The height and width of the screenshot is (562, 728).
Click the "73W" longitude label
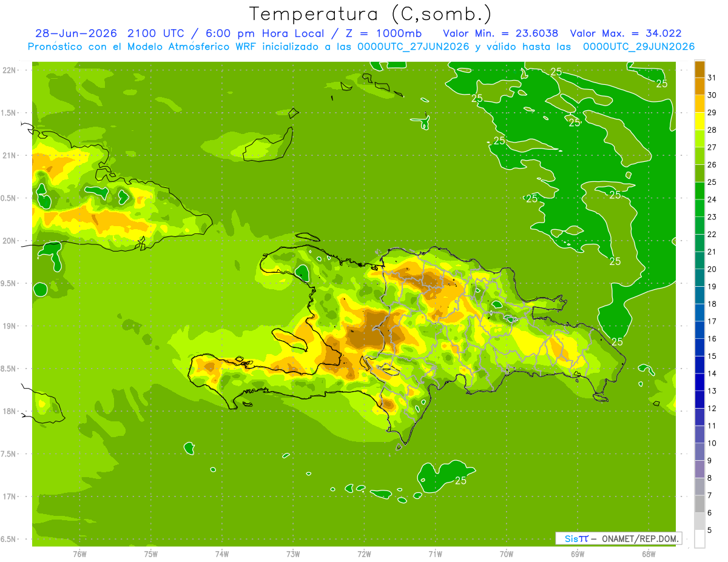(293, 554)
